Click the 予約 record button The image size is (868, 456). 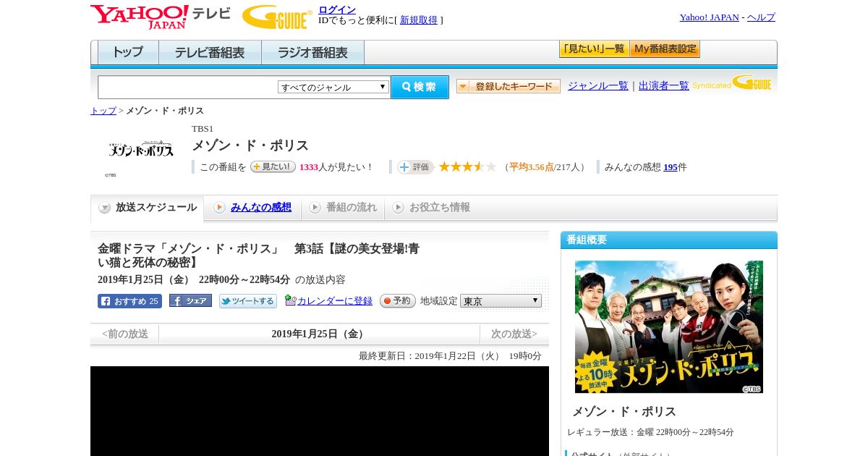tap(398, 301)
